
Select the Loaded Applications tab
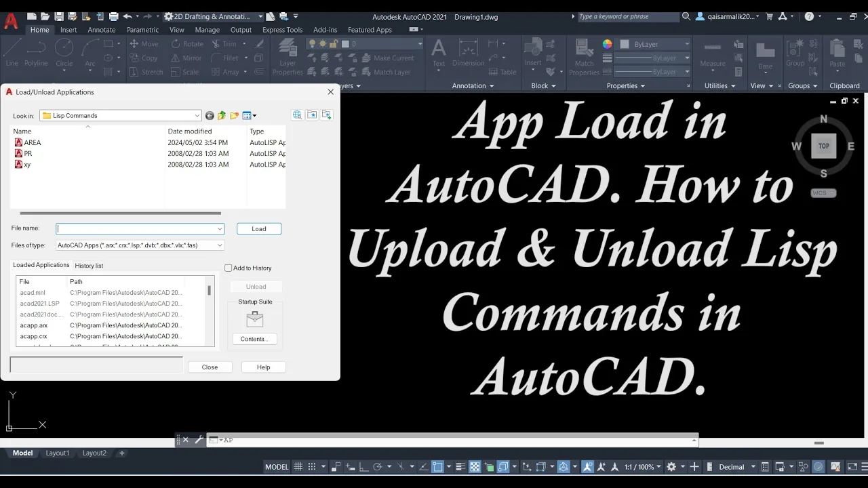41,265
